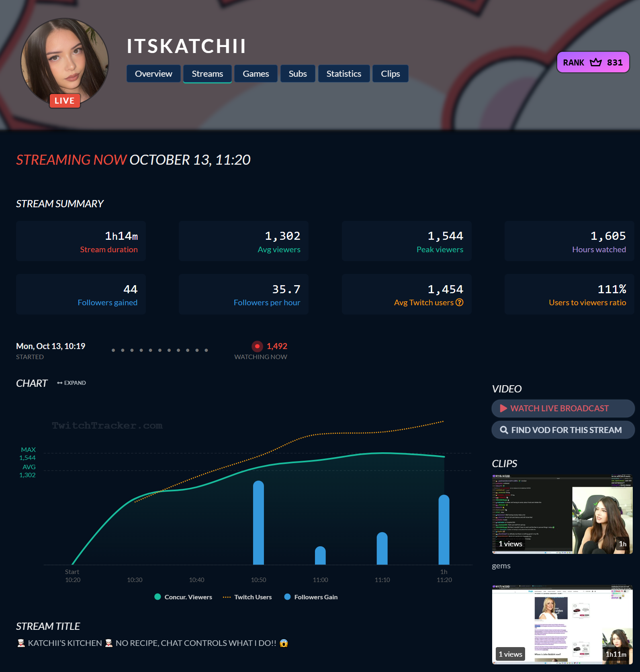Open the 1h11m clip thumbnail
The image size is (640, 672).
562,624
